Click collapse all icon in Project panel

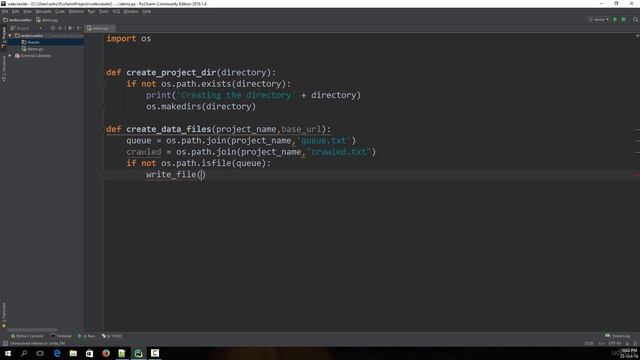(60, 28)
